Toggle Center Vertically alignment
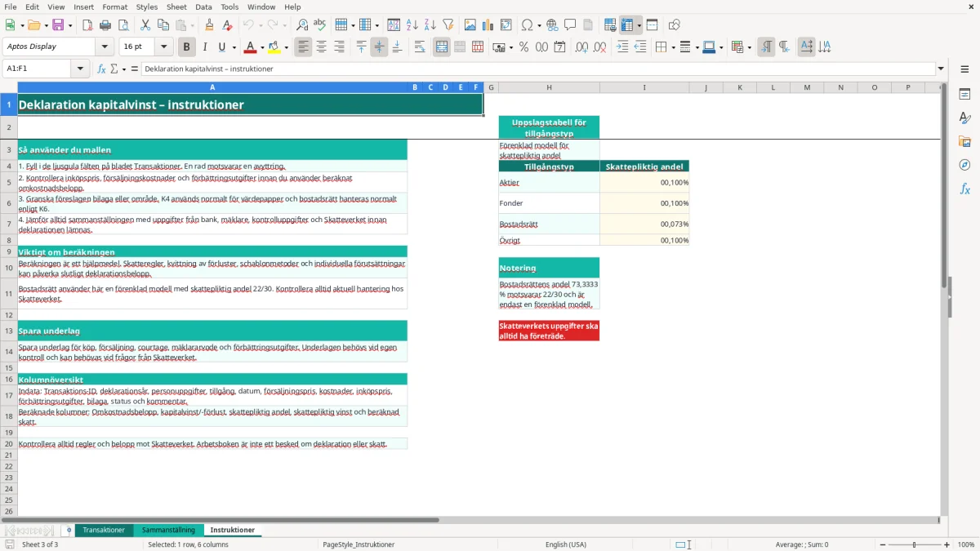The image size is (980, 551). coord(379,47)
